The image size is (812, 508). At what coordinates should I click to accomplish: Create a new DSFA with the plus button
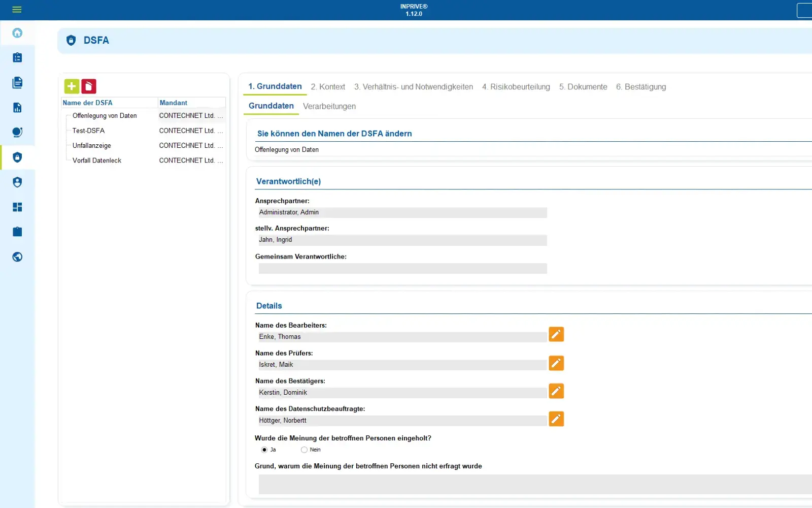point(71,86)
